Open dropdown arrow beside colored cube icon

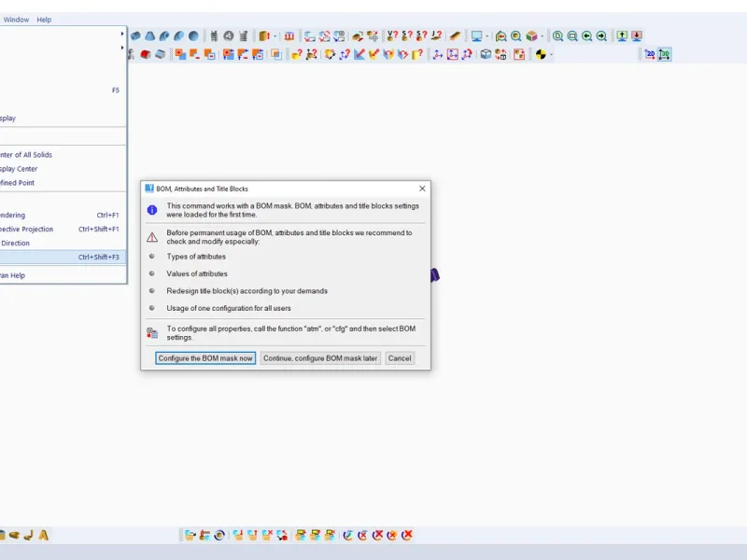[543, 36]
